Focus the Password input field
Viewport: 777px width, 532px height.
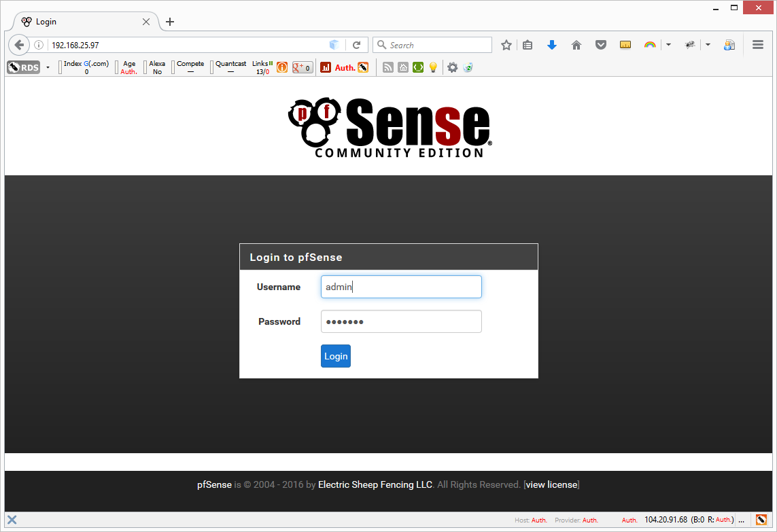click(x=401, y=321)
